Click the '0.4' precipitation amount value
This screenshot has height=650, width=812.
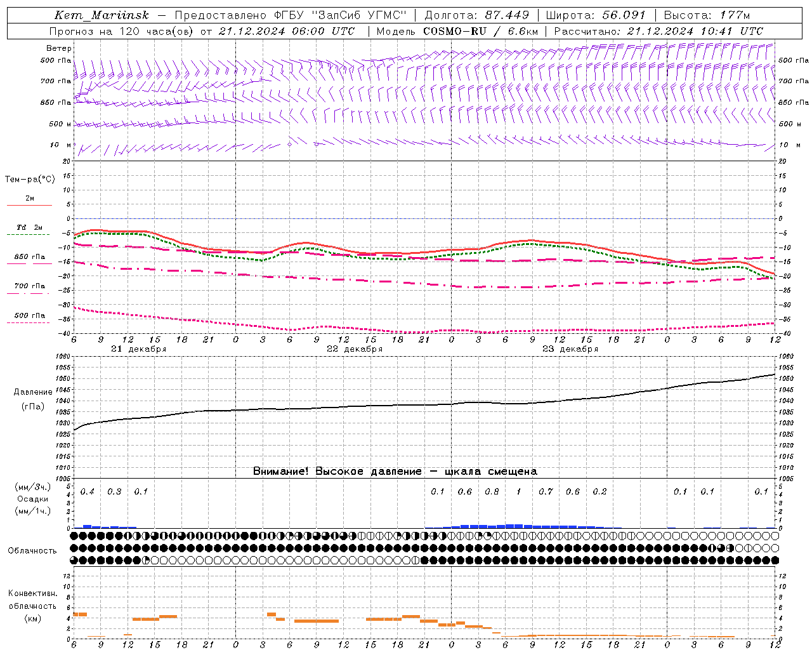click(x=88, y=491)
